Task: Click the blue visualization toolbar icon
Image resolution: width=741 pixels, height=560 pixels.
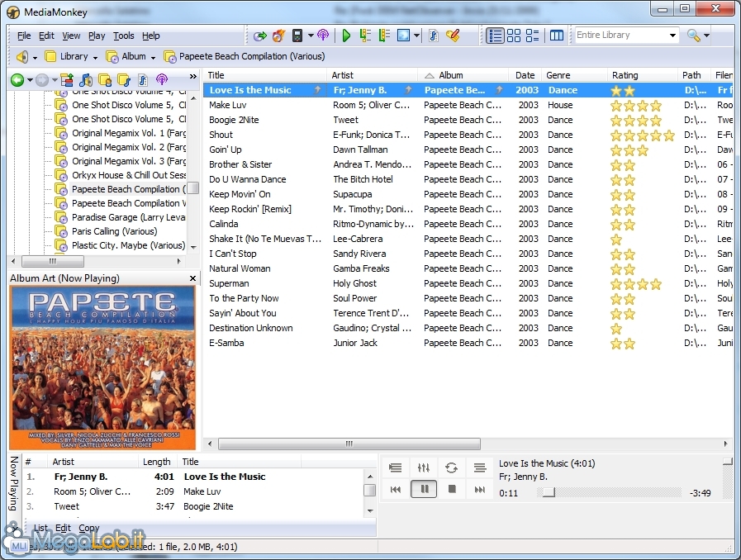Action: click(404, 36)
